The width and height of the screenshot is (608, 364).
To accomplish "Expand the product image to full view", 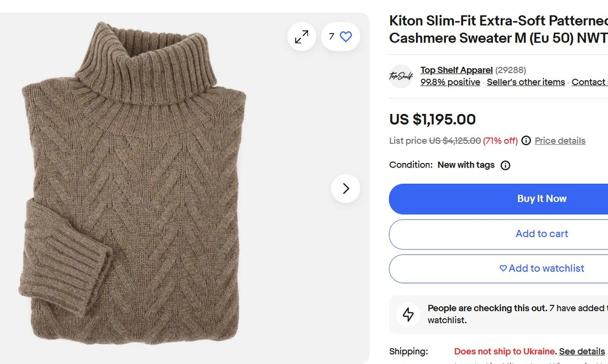I will click(301, 36).
